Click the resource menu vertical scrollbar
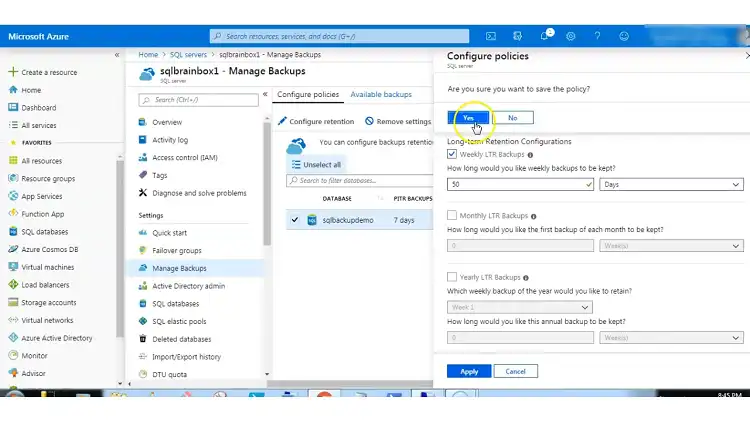750x421 pixels. 267,184
